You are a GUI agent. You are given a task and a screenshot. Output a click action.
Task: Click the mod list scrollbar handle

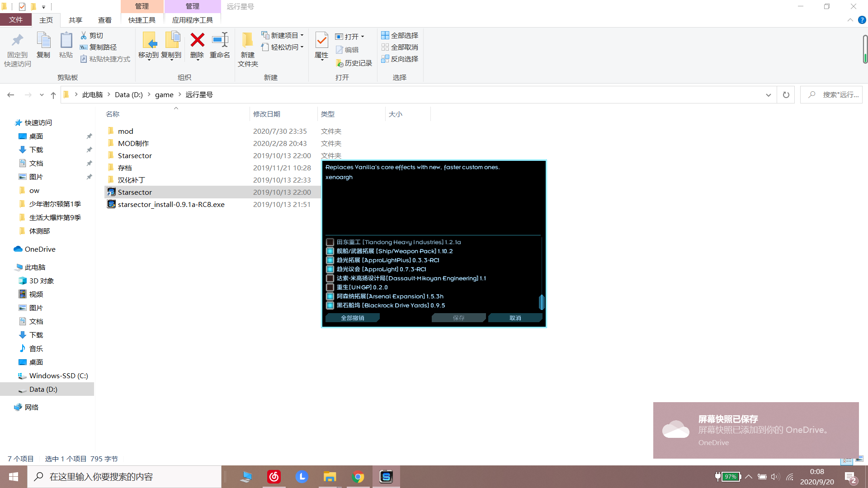[541, 302]
